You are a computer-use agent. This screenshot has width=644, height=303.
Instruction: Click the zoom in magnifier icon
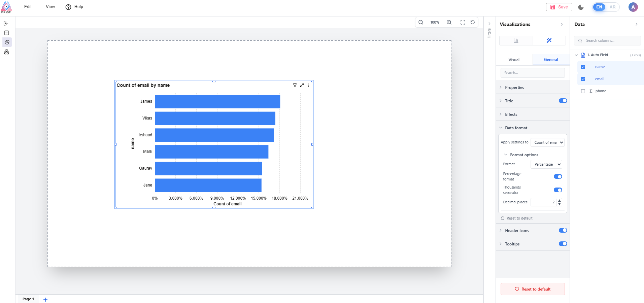pos(449,22)
